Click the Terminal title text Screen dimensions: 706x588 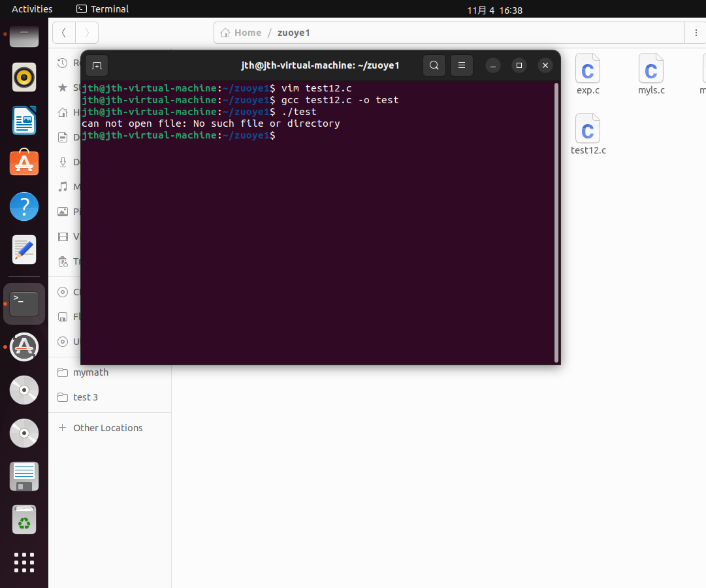tap(320, 65)
